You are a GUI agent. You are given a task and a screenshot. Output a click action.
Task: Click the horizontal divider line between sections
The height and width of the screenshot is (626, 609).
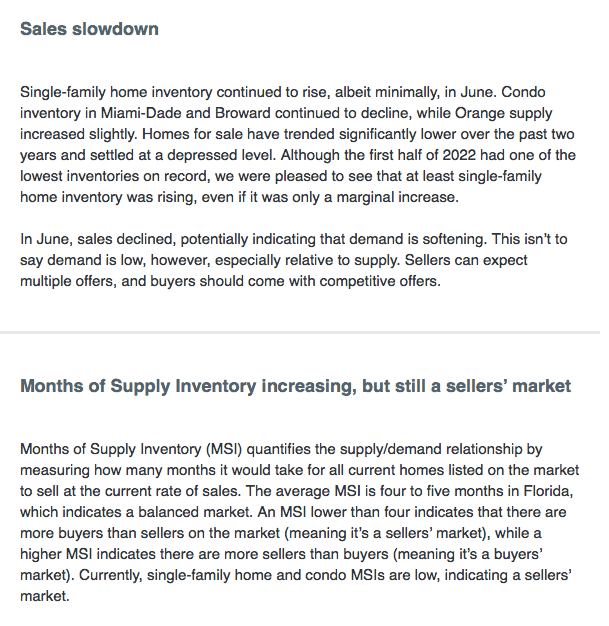click(x=300, y=332)
